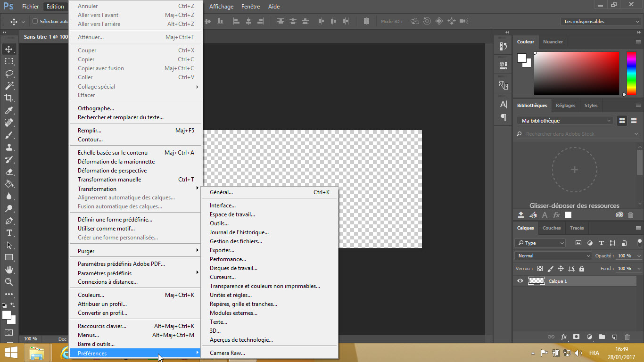Open the Fichier menu
The width and height of the screenshot is (644, 362).
point(31,7)
